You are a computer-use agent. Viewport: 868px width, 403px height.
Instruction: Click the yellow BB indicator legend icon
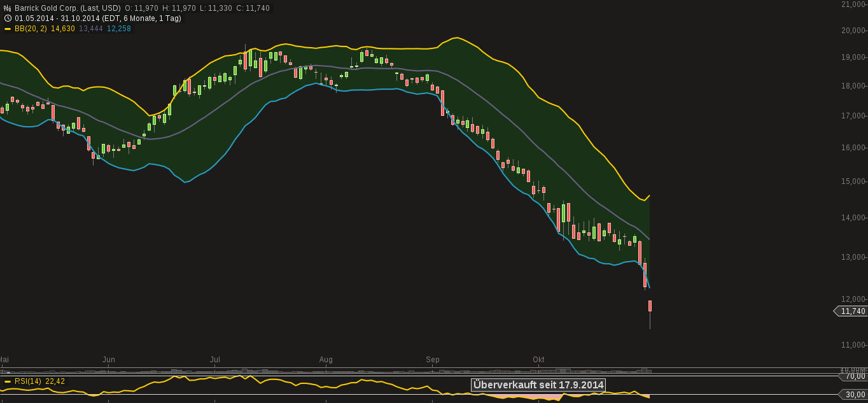[8, 28]
